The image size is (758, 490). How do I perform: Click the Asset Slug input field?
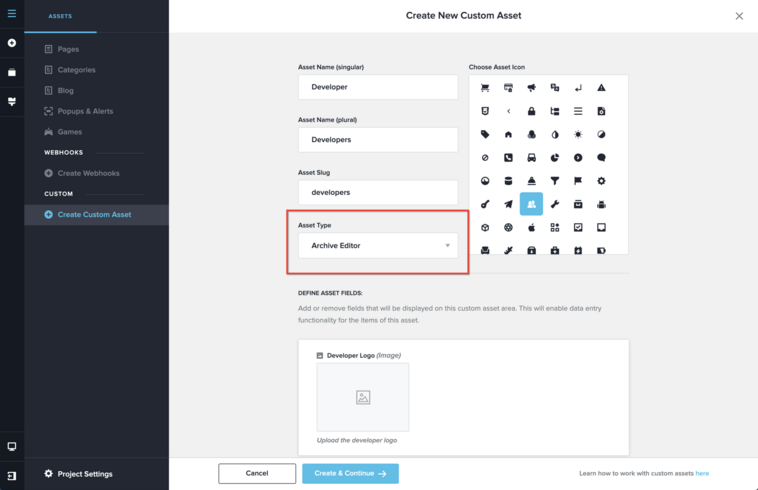pos(378,192)
